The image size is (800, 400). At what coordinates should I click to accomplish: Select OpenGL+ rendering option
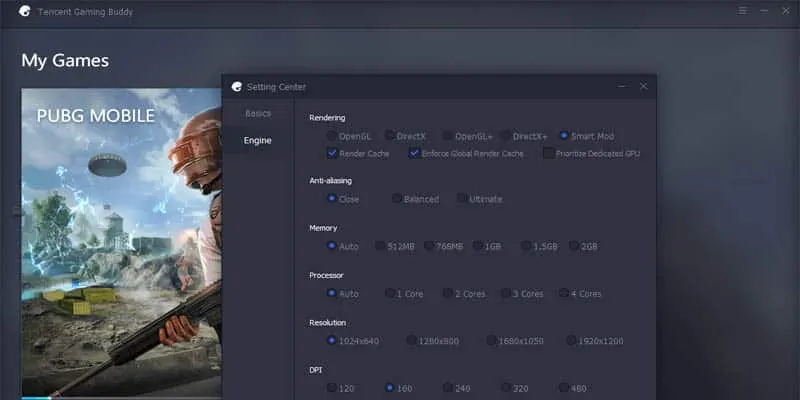point(447,136)
